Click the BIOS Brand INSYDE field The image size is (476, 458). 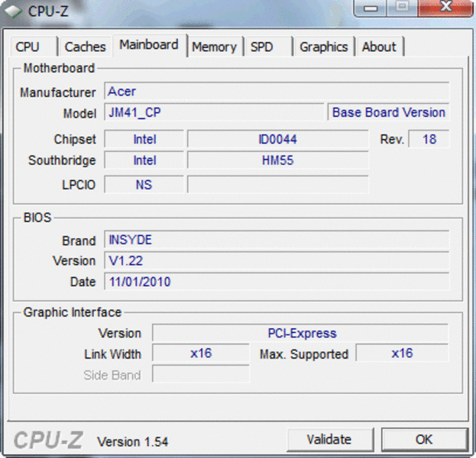click(277, 240)
